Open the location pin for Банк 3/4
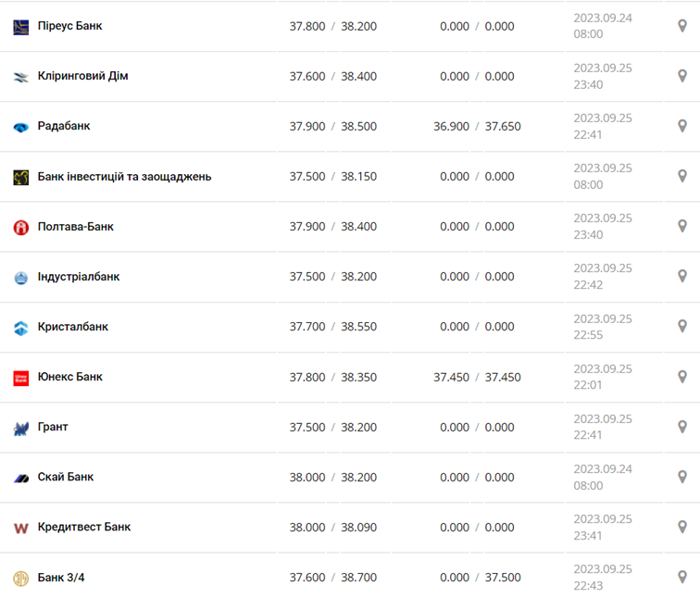 point(682,577)
